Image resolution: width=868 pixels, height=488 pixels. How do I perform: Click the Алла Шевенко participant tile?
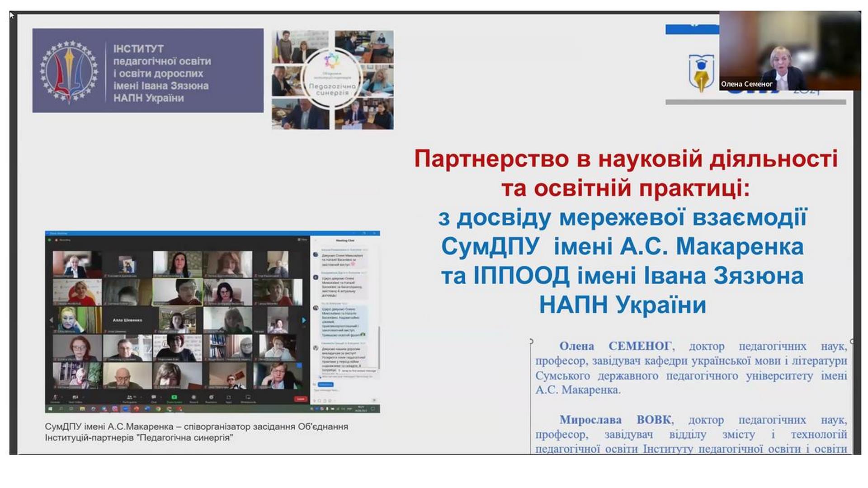[127, 320]
